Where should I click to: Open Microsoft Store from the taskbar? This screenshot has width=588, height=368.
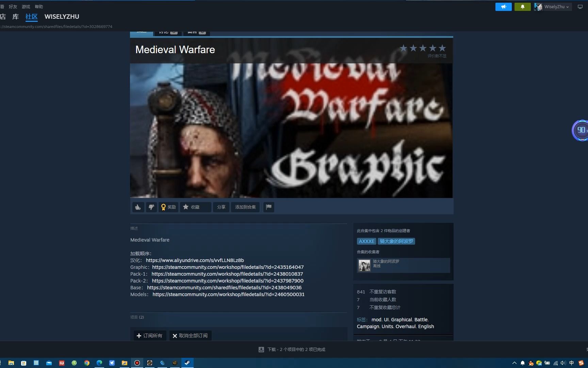click(x=24, y=363)
